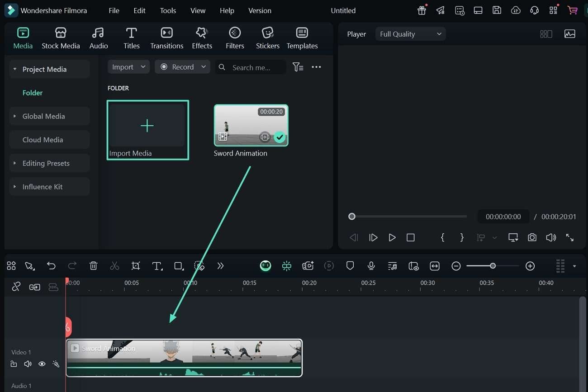Select the Sword Animation media thumbnail
Screen dimensions: 588x392
tap(251, 125)
